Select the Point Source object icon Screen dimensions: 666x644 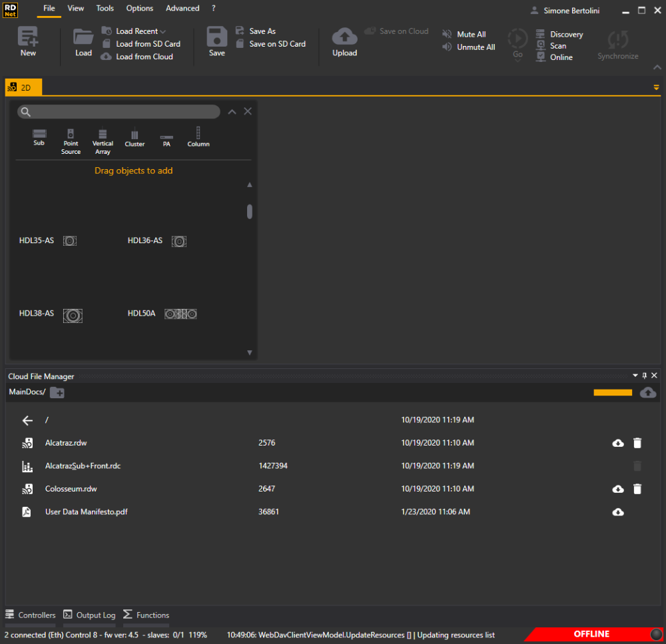pos(71,133)
